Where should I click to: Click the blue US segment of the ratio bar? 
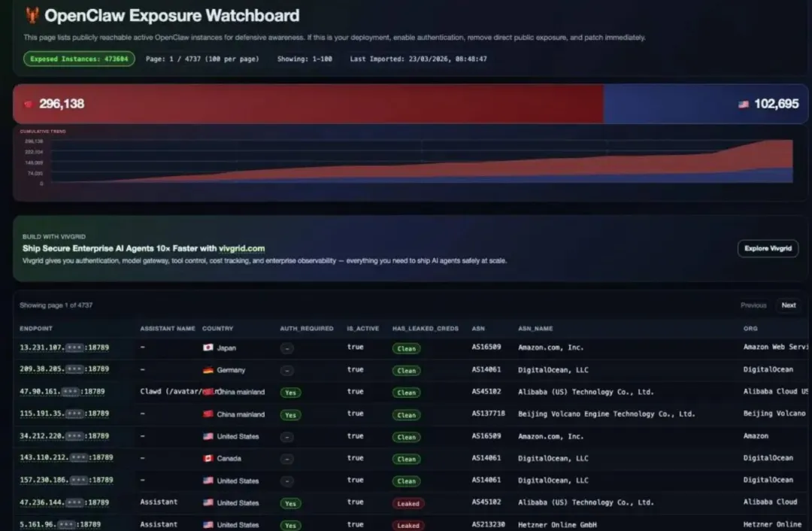pos(706,104)
